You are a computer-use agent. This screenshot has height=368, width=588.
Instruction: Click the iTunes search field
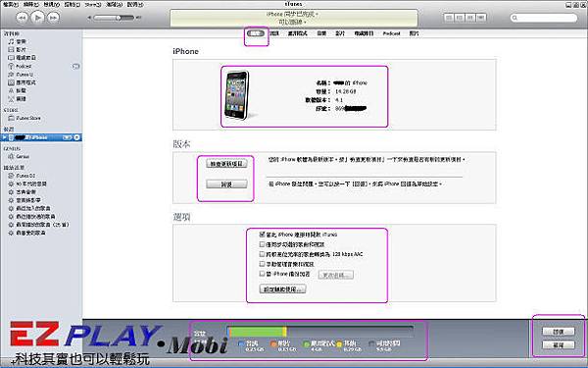tap(544, 18)
